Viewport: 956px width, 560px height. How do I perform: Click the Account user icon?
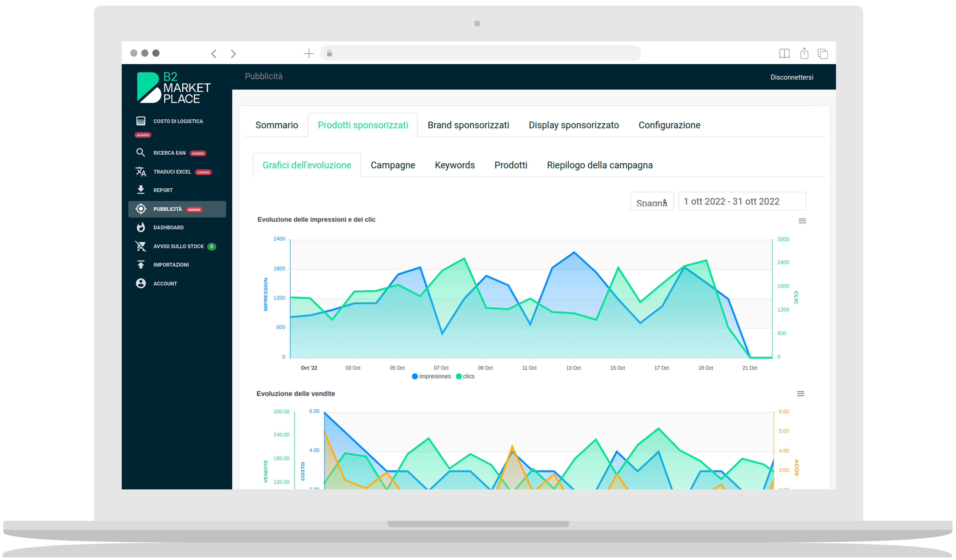tap(141, 283)
